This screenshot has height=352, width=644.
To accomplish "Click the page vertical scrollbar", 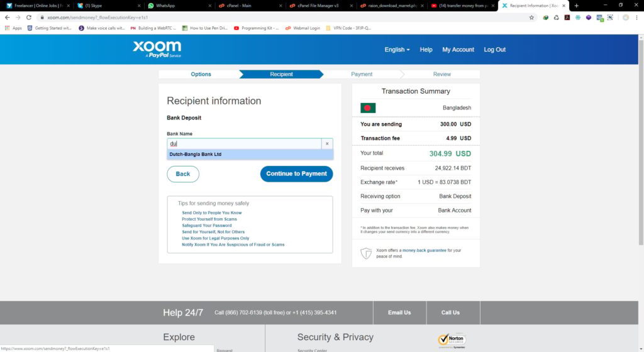I will pyautogui.click(x=641, y=142).
